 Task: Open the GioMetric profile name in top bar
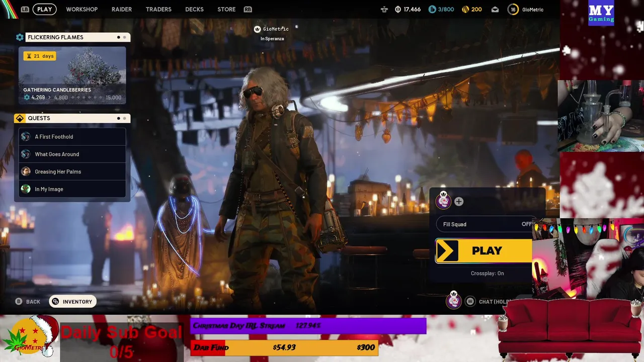(533, 10)
